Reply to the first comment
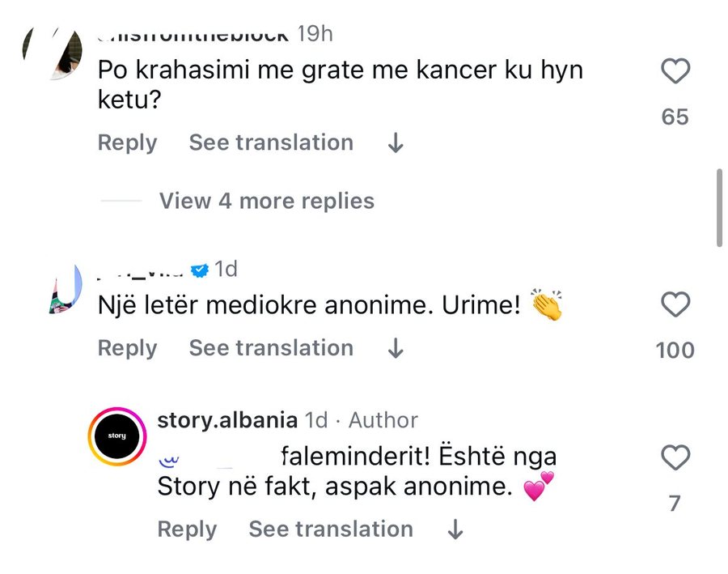The width and height of the screenshot is (728, 574). (126, 142)
